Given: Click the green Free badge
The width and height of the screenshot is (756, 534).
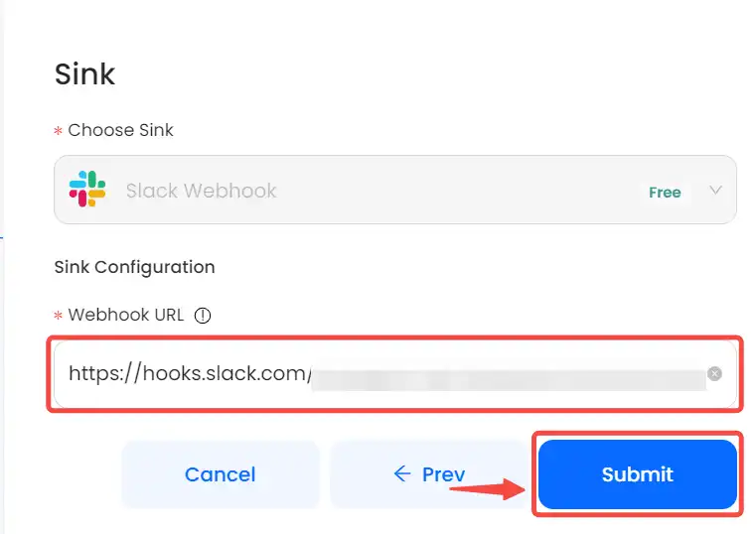Looking at the screenshot, I should (665, 193).
